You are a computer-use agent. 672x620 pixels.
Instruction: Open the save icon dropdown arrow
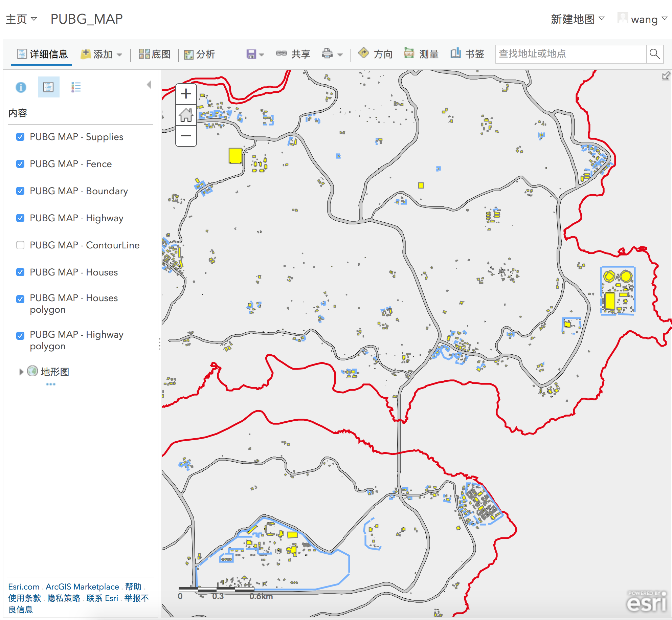point(262,54)
